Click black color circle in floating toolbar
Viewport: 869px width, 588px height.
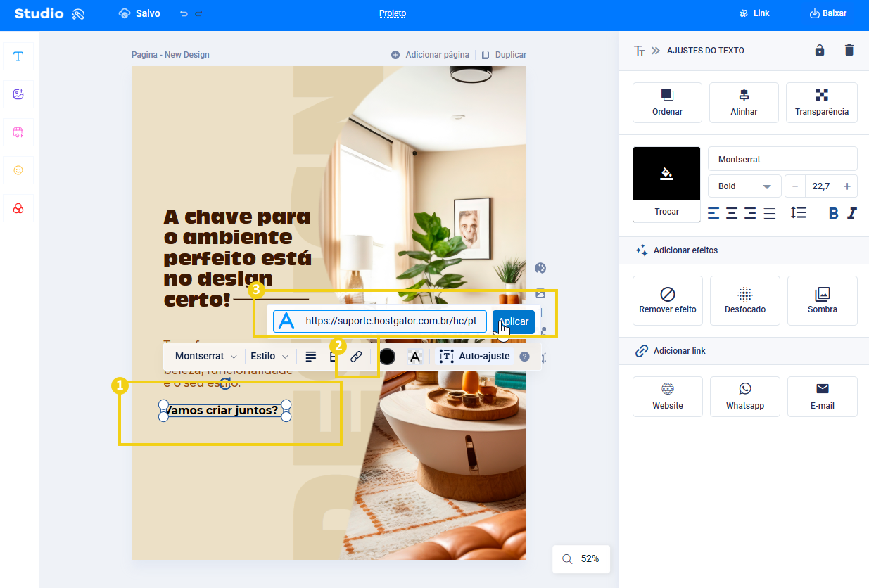point(387,357)
